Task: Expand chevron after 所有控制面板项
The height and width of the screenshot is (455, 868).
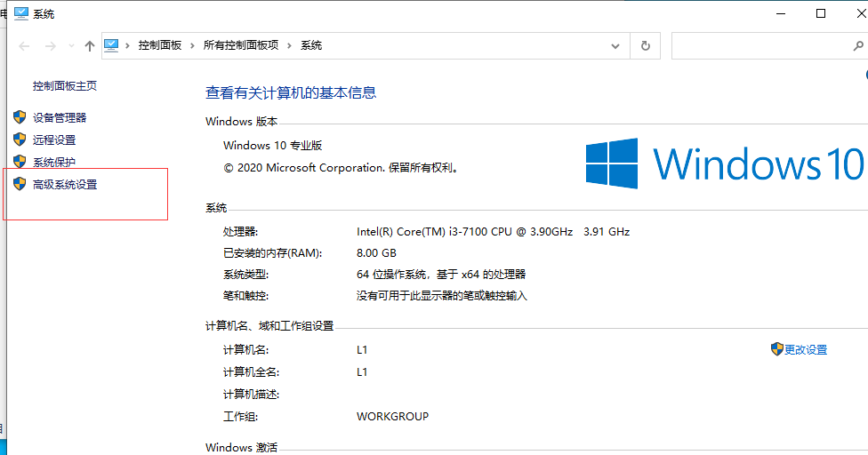Action: (x=289, y=45)
